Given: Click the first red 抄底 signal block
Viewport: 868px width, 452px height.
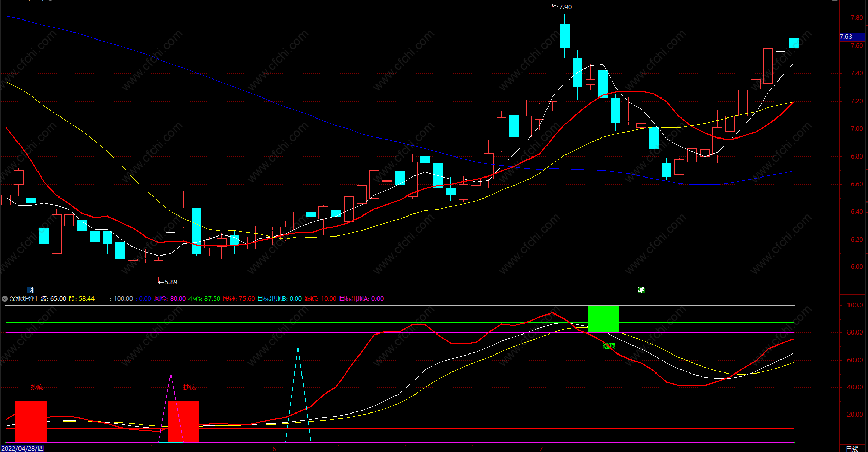Looking at the screenshot, I should click(x=31, y=421).
